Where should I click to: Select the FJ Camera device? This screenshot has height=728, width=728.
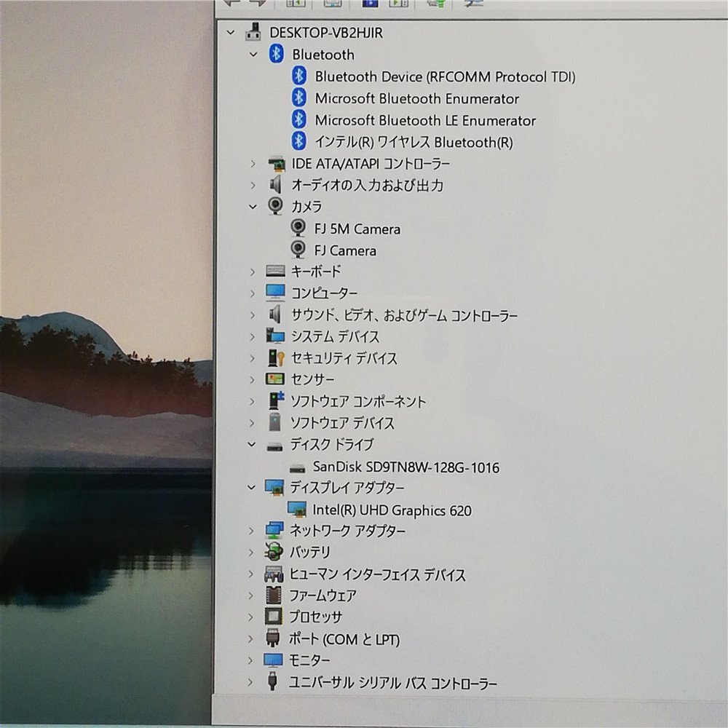click(345, 250)
